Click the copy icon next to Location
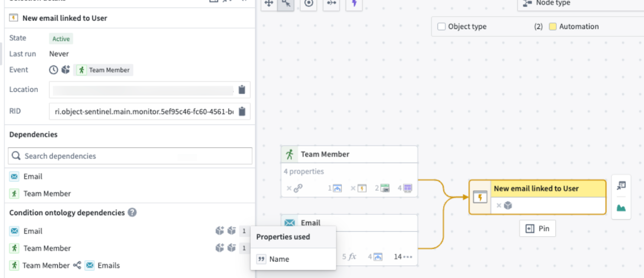Image resolution: width=644 pixels, height=278 pixels. [242, 89]
